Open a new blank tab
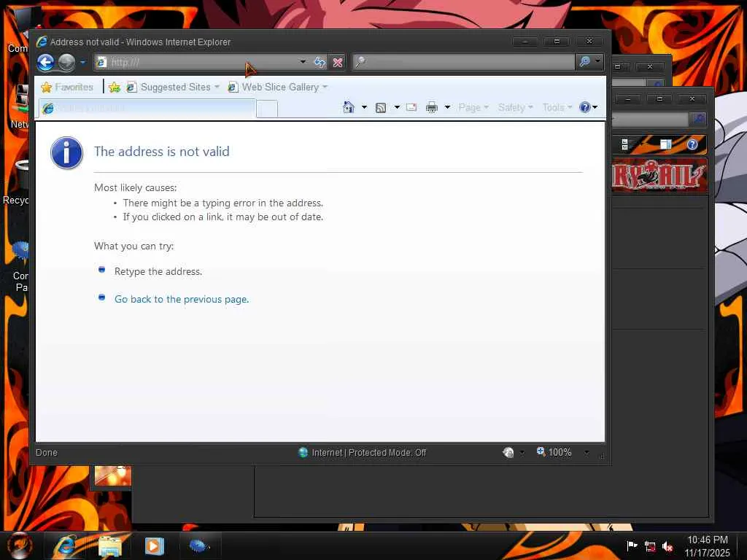 pos(267,109)
